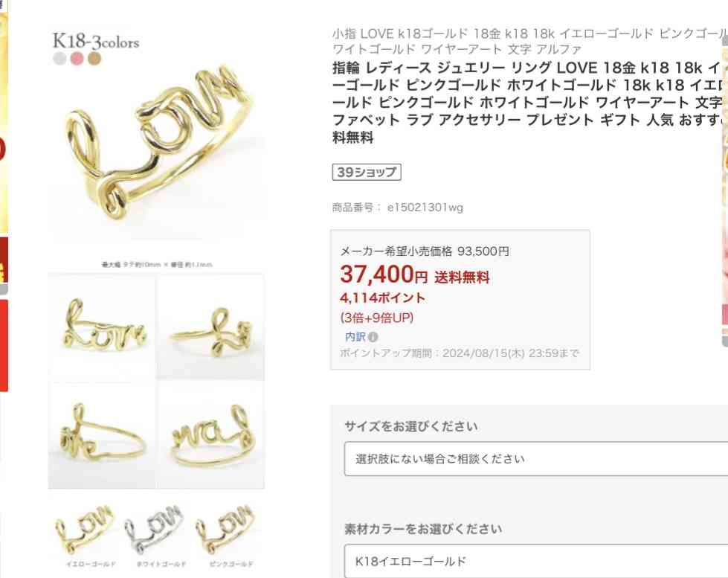
Task: Open the size selection dropdown
Action: pyautogui.click(x=536, y=459)
